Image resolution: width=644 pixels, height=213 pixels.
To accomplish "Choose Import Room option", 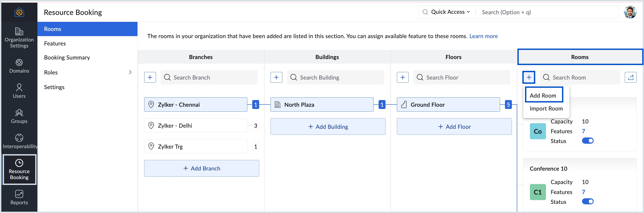I will pos(546,109).
